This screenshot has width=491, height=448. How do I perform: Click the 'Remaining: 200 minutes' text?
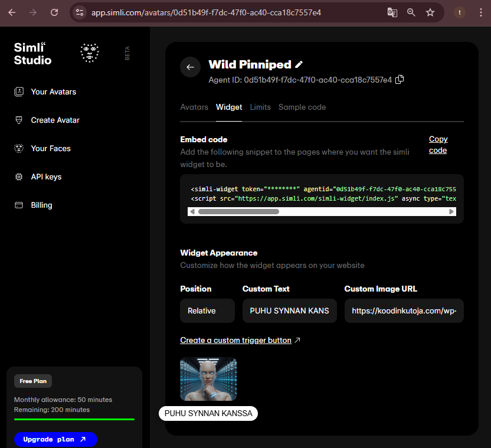point(52,410)
